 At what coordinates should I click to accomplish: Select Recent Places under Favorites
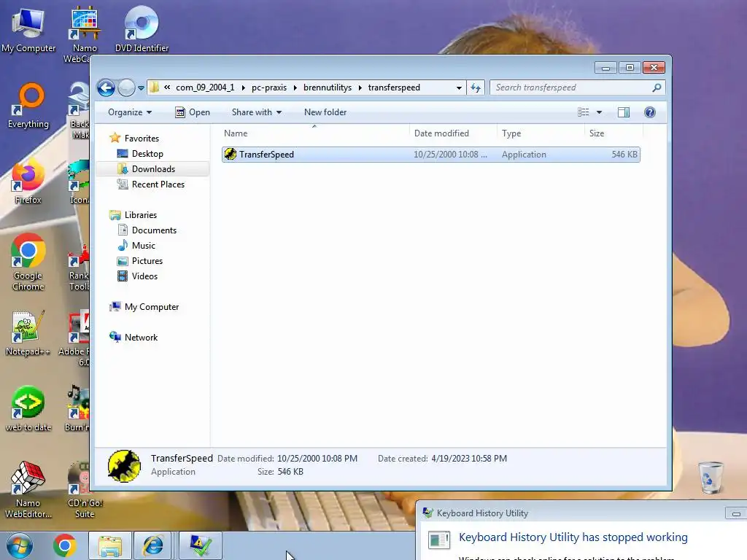pos(158,184)
